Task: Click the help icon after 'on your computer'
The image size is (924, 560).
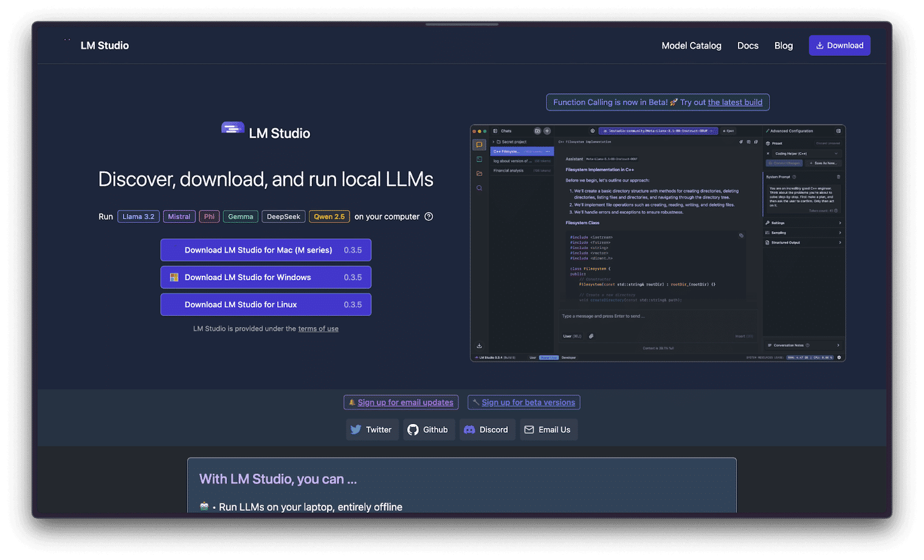Action: click(429, 217)
